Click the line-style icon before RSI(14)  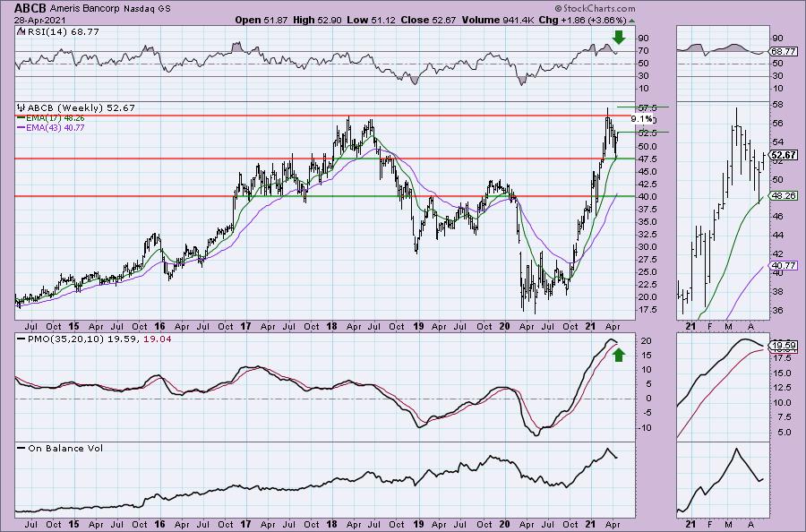(x=21, y=31)
